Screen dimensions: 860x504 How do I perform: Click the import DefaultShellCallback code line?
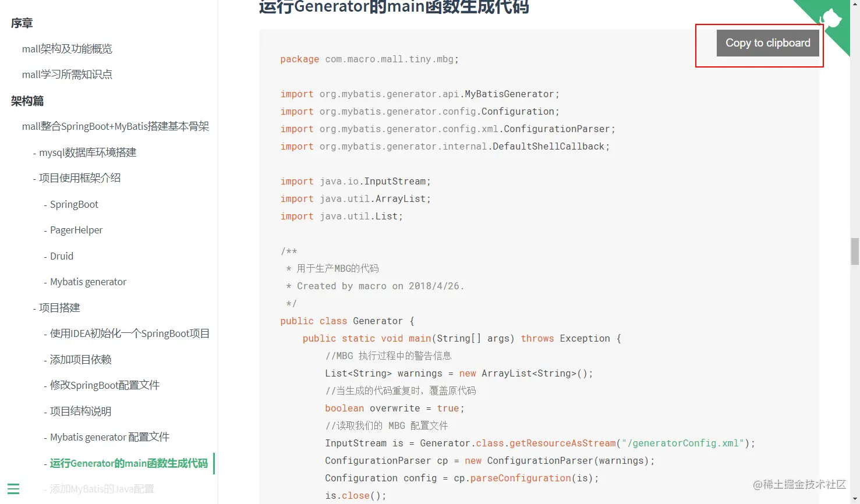point(445,147)
